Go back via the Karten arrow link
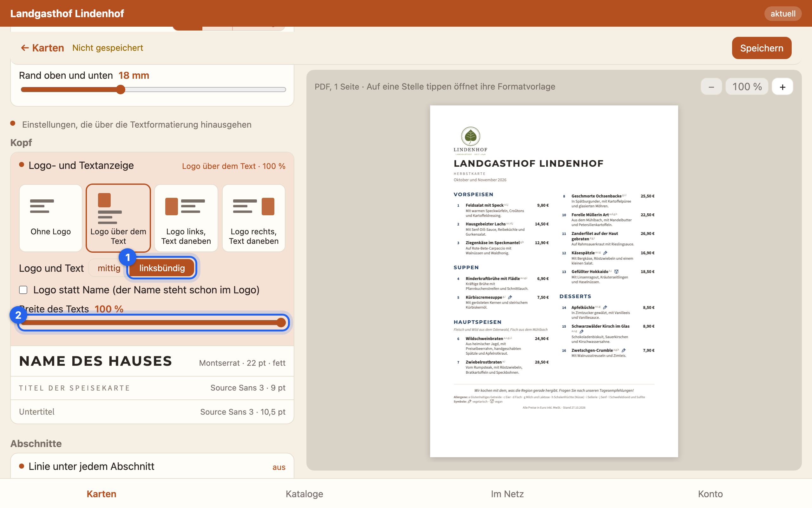Screen dimensions: 812x508 (x=42, y=48)
